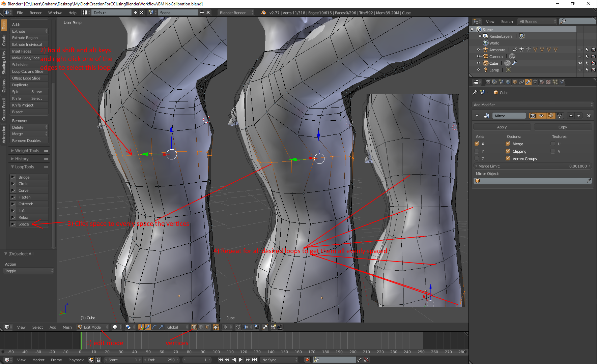Enable the scale manipulator icon
597x364 pixels.
tap(161, 327)
